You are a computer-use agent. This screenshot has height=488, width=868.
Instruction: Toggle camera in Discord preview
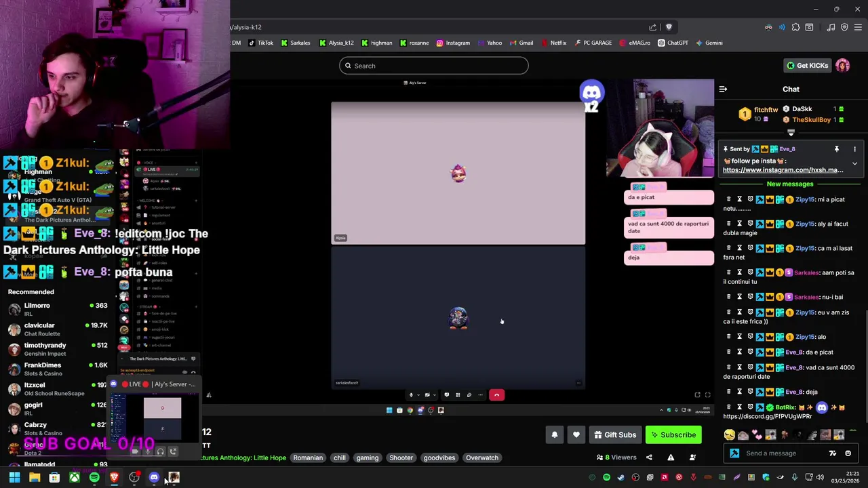pos(134,451)
